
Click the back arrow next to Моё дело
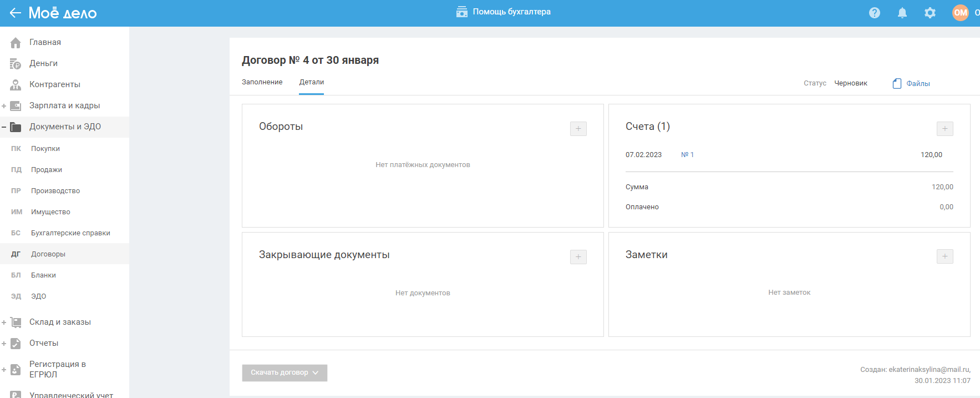(x=15, y=13)
